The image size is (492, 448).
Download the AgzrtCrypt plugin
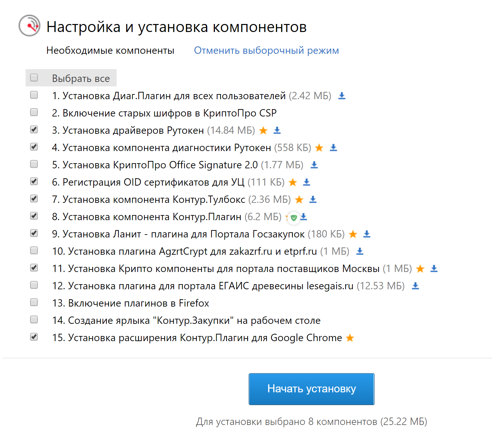[360, 251]
